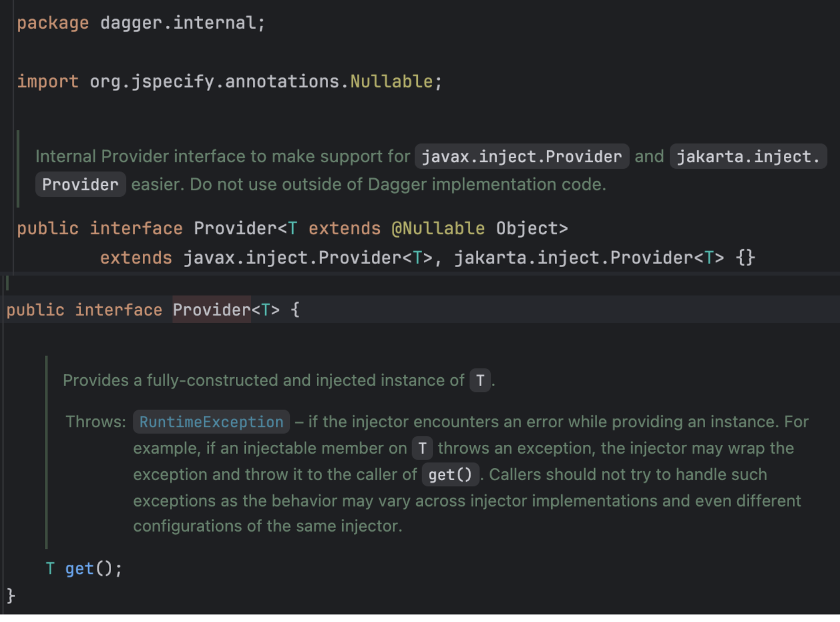Click the closing brace '}' on the last line
The width and height of the screenshot is (840, 622).
click(11, 596)
